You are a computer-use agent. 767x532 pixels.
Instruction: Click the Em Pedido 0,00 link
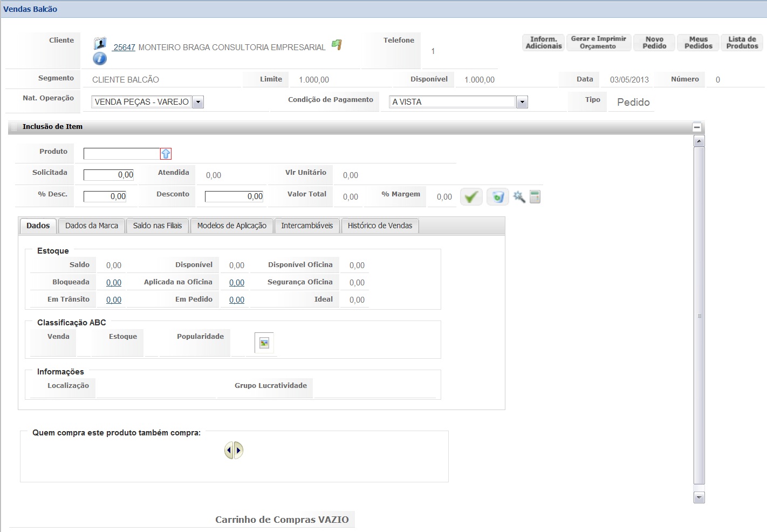pos(237,300)
